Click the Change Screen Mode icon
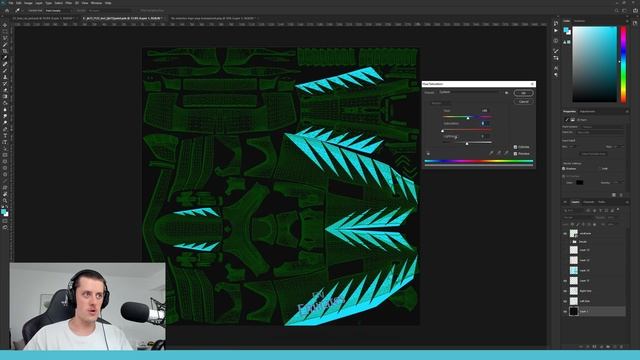This screenshot has width=640, height=360. tap(5, 228)
